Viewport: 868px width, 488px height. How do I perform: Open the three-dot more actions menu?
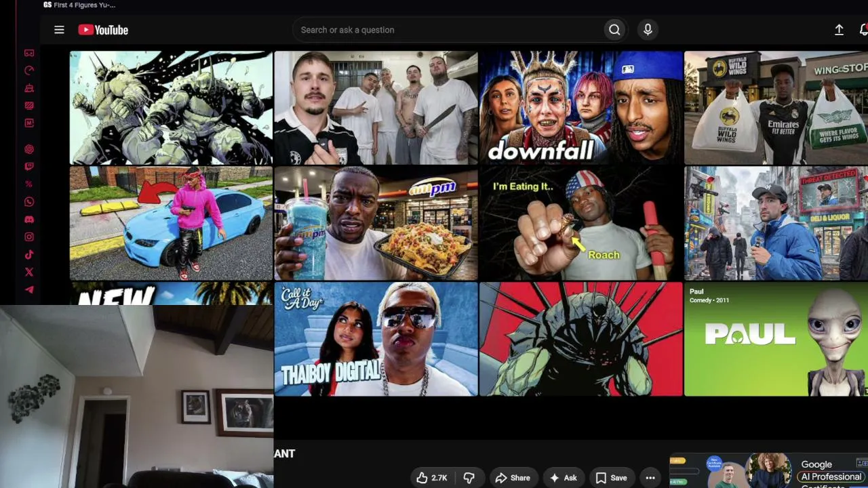point(650,478)
